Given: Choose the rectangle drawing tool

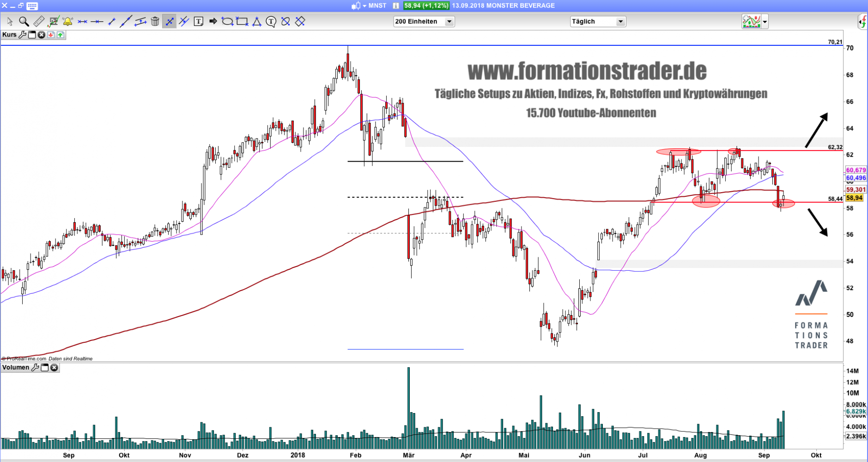Looking at the screenshot, I should click(242, 21).
